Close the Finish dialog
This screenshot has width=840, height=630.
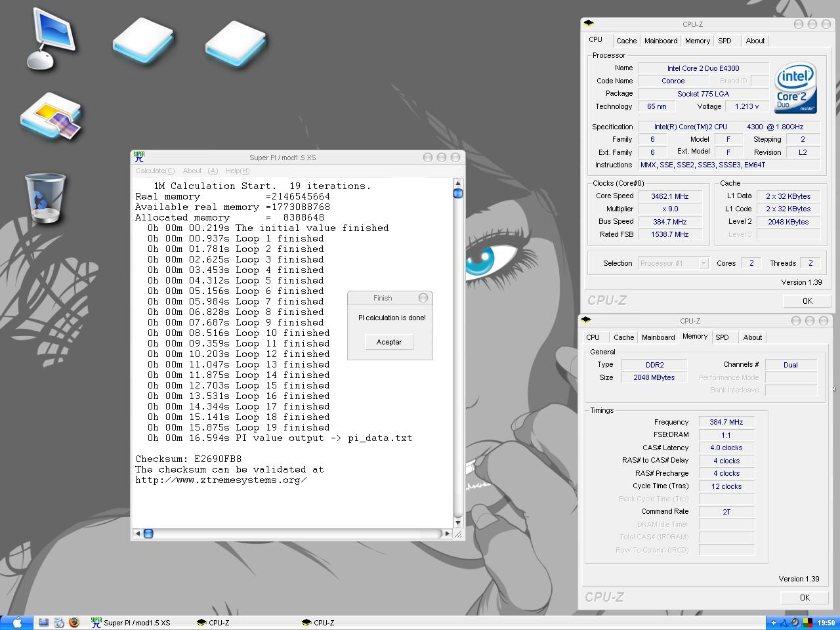(423, 298)
